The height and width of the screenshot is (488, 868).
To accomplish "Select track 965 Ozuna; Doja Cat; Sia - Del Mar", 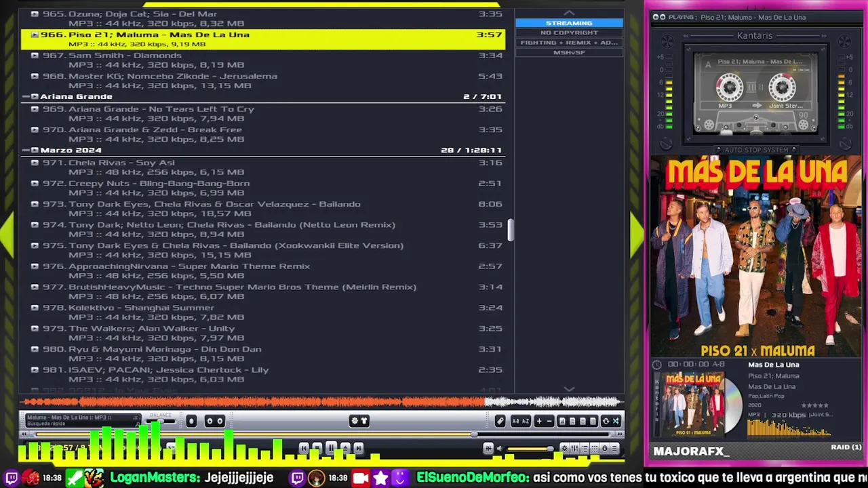I will click(x=263, y=18).
